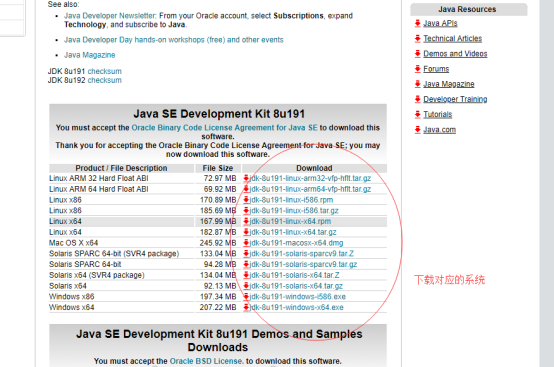Download jdk-8u191-linux-i586.tar.gz file link

294,211
